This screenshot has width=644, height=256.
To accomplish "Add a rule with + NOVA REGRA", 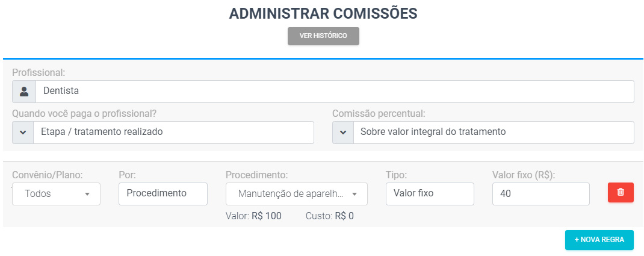I will pos(599,240).
